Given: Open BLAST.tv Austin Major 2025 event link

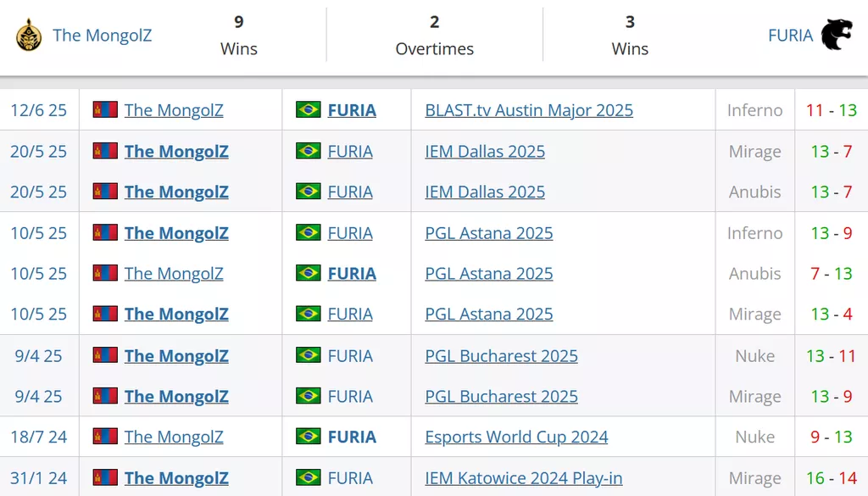Looking at the screenshot, I should coord(529,110).
